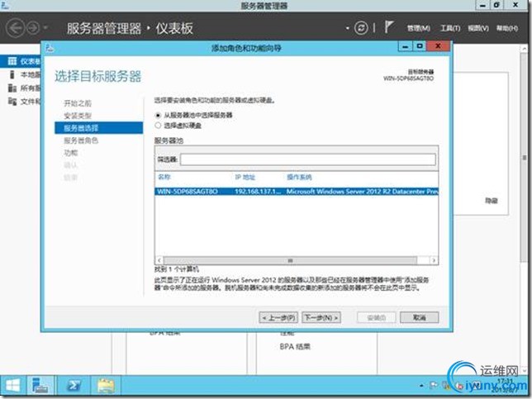This screenshot has height=399, width=532.
Task: Open the navigation history dropdown arrow
Action: pos(45,28)
